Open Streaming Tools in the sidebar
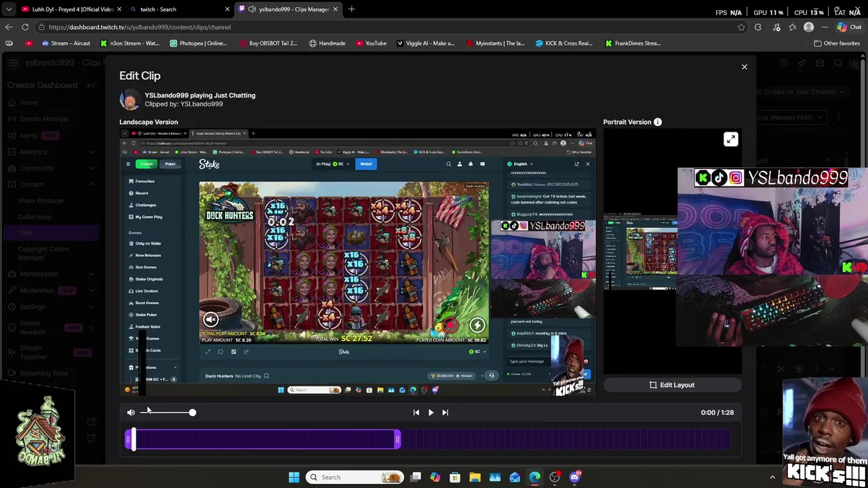Screen dimensions: 868x488 (43, 373)
